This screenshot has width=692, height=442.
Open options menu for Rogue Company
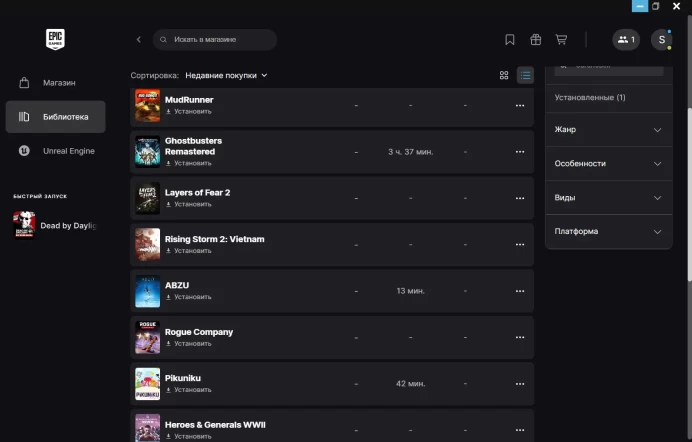[x=520, y=337]
